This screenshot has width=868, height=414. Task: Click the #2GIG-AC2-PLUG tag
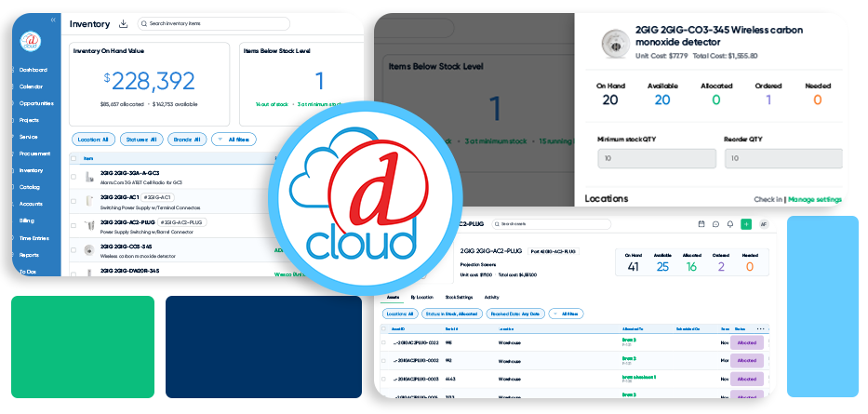tap(183, 222)
